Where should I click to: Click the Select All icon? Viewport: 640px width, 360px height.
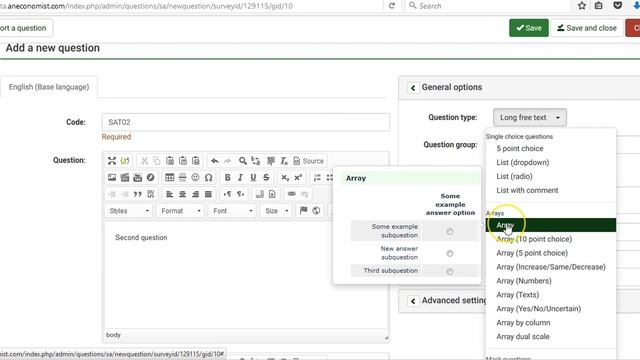pyautogui.click(x=271, y=161)
